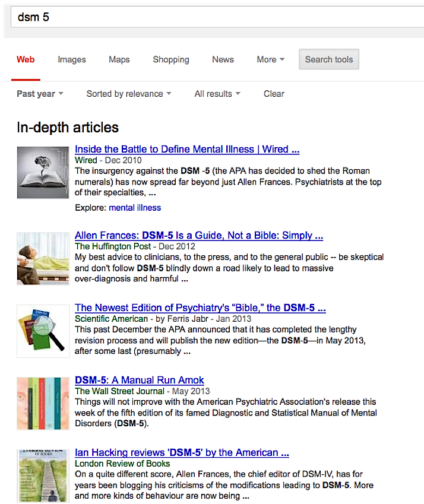Open 'The Newest Edition of Psychiatry's Bible' link
424x504 pixels.
coord(200,308)
